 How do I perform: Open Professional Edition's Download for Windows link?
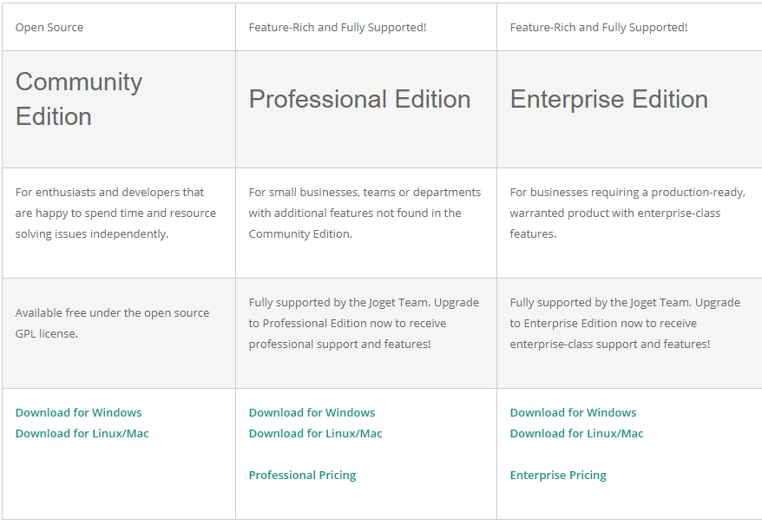312,412
